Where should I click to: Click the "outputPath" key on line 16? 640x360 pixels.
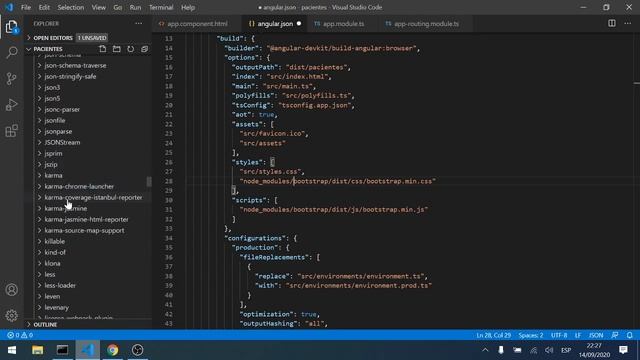click(x=255, y=67)
